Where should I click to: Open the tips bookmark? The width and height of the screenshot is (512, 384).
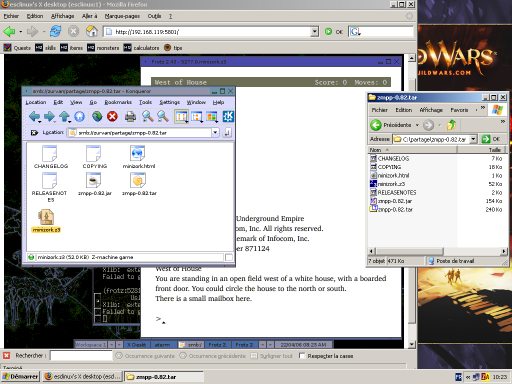click(173, 48)
